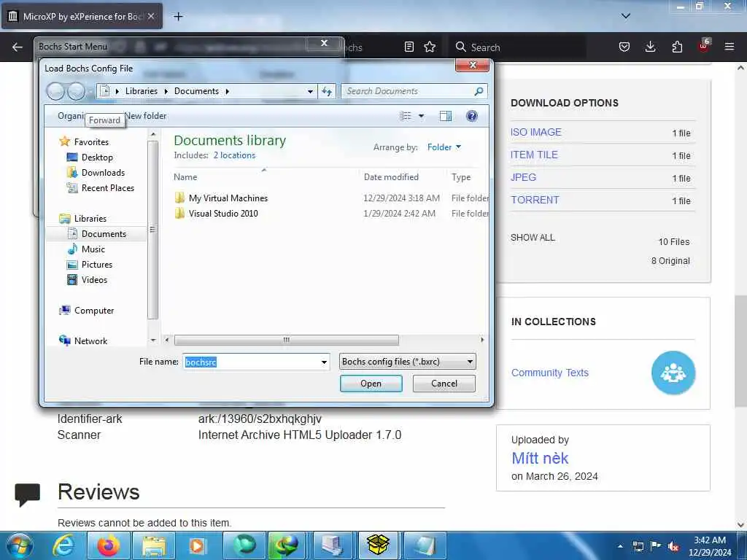The image size is (747, 560).
Task: Open the Firefox extensions icon
Action: [x=677, y=47]
